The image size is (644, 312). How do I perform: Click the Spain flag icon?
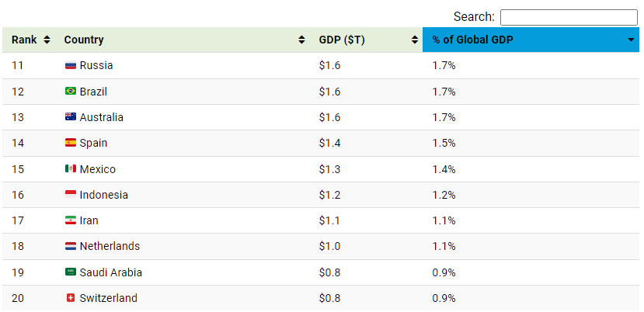[70, 143]
